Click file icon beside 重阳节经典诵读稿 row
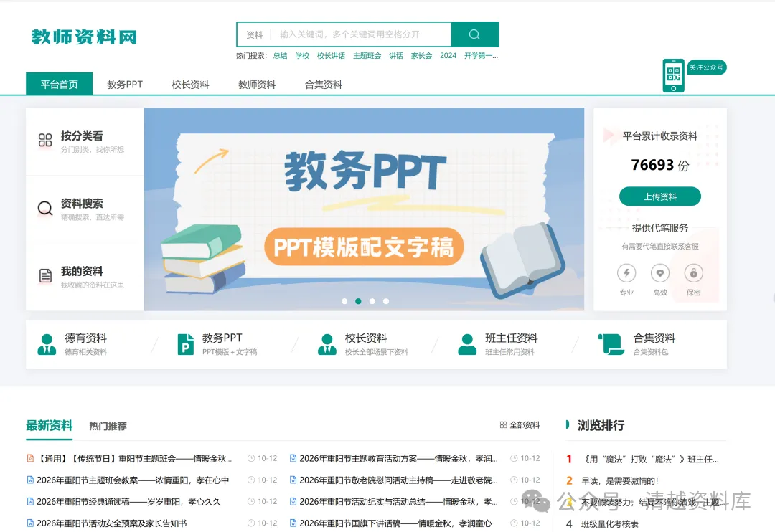Image resolution: width=775 pixels, height=532 pixels. pos(30,502)
